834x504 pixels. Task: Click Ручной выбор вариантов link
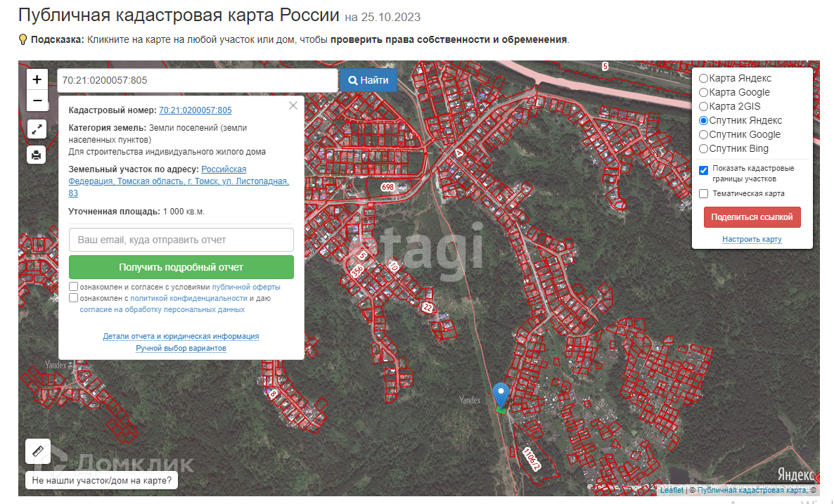(x=181, y=348)
